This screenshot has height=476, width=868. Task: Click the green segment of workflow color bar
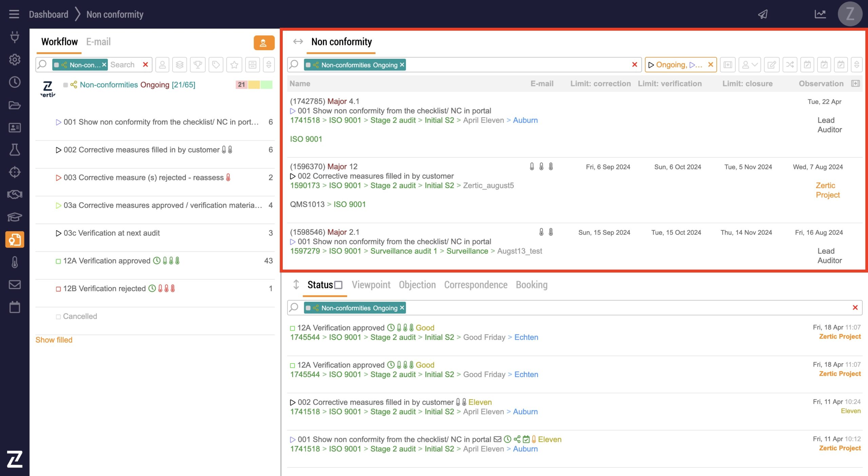tap(267, 85)
